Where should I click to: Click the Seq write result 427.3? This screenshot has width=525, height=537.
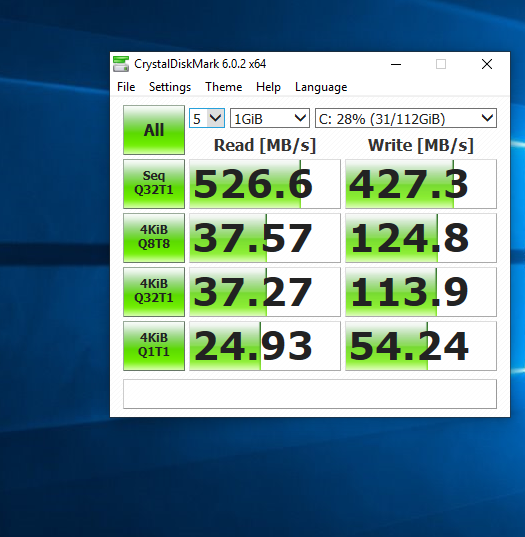[421, 184]
